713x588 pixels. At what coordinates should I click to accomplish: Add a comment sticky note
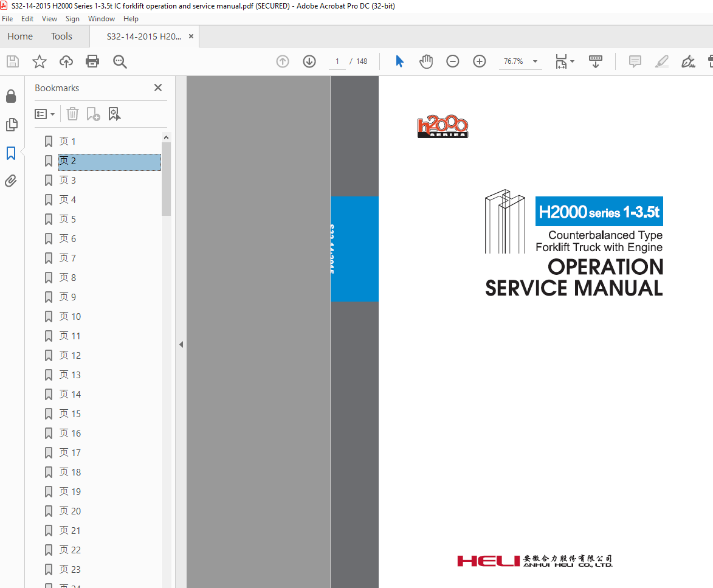635,61
